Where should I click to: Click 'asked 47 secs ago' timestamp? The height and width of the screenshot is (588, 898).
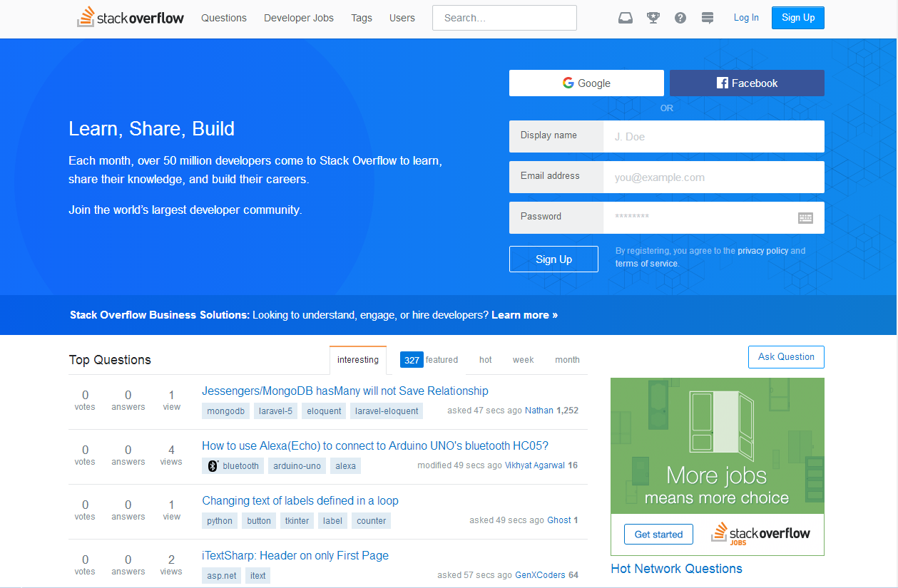point(484,411)
